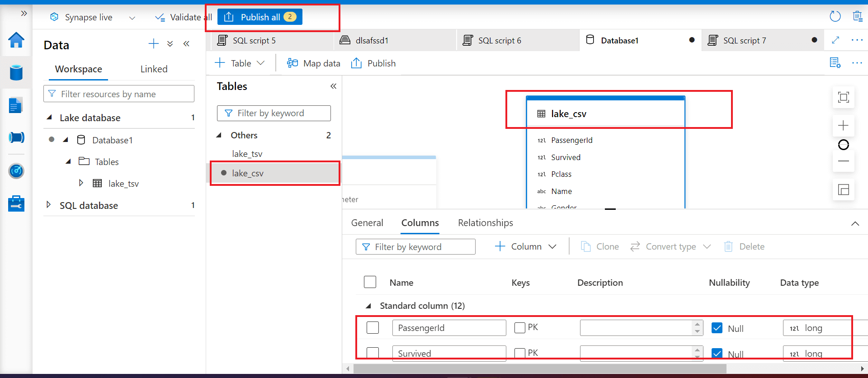
Task: Switch to the SQL script 6 tab
Action: pyautogui.click(x=499, y=41)
